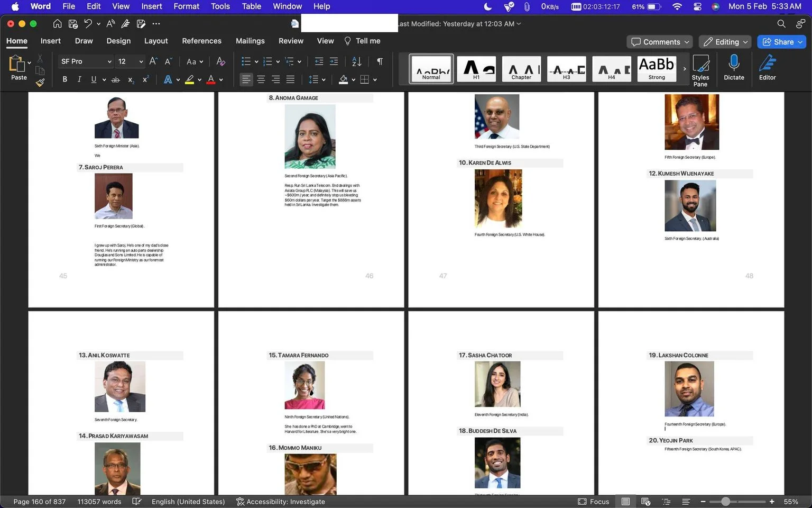The width and height of the screenshot is (812, 508).
Task: Toggle paragraph marks display
Action: [380, 61]
